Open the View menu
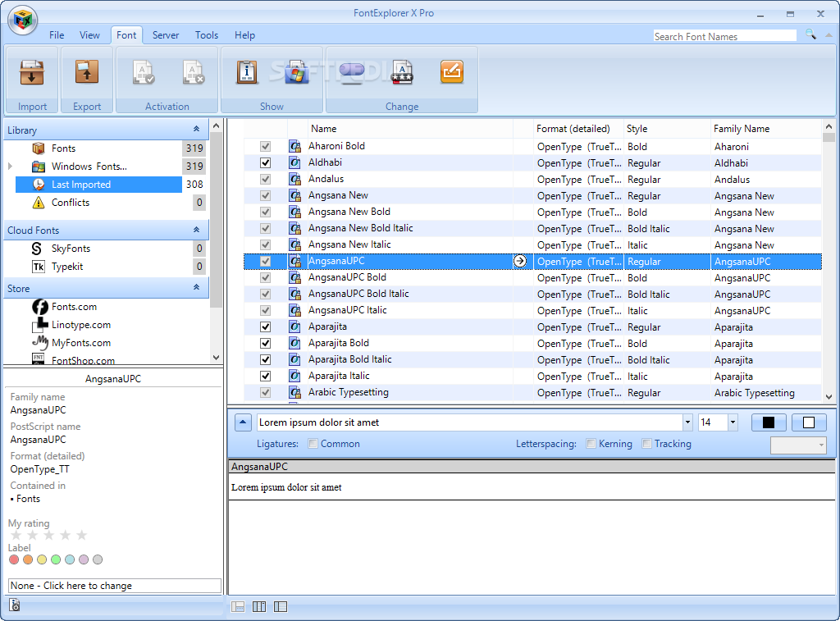 click(89, 35)
